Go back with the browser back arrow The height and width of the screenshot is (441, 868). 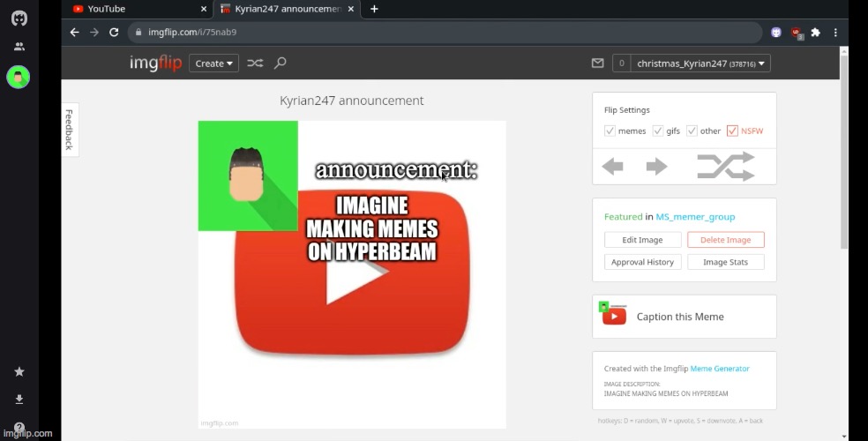click(74, 32)
